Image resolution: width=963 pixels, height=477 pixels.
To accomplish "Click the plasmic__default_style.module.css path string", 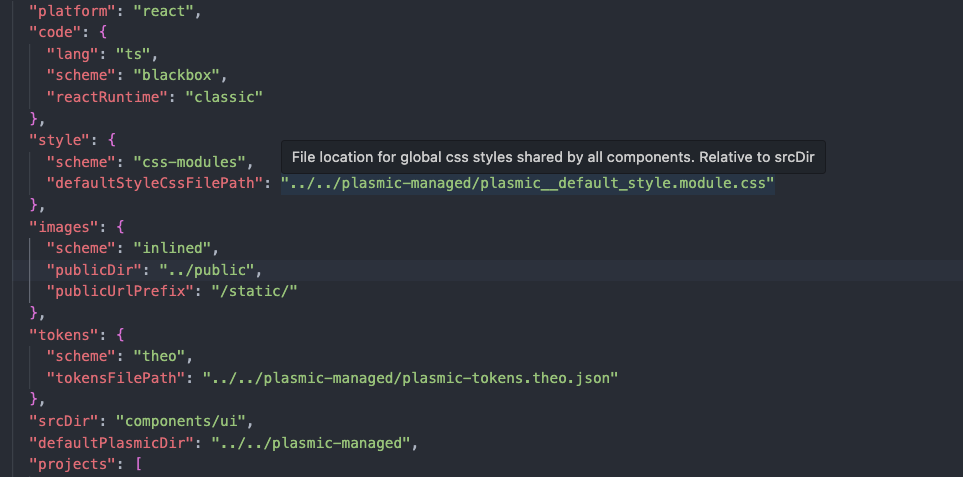I will 527,183.
